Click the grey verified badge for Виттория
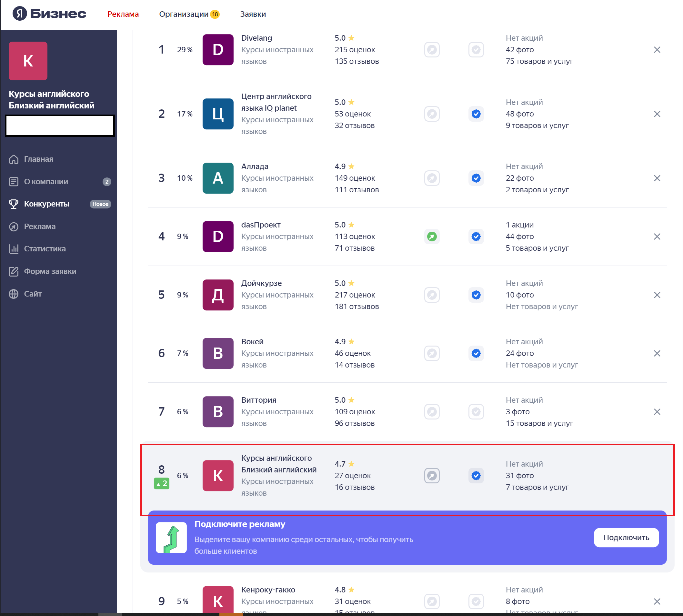The height and width of the screenshot is (616, 683). coord(476,412)
